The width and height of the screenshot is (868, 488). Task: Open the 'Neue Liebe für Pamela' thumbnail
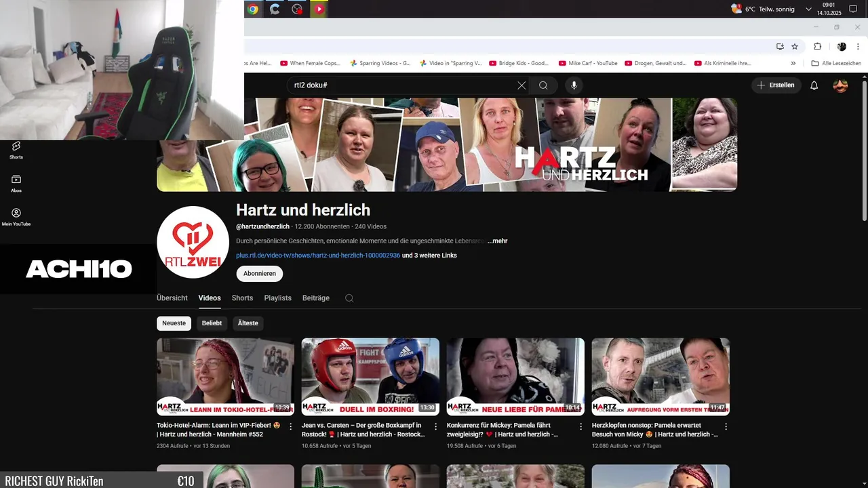(515, 377)
